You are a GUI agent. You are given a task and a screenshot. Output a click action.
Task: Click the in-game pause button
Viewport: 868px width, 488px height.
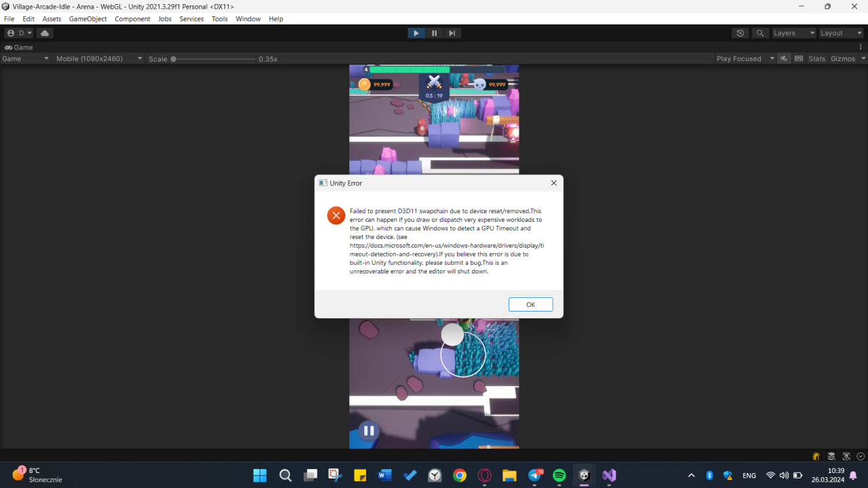coord(369,430)
